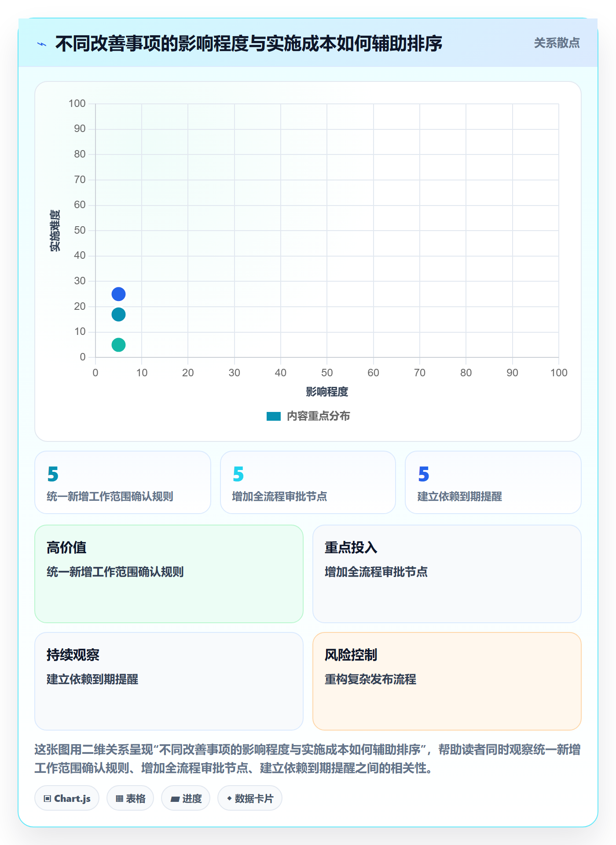Click the Chart.js tag chip
The image size is (616, 845).
pyautogui.click(x=67, y=798)
